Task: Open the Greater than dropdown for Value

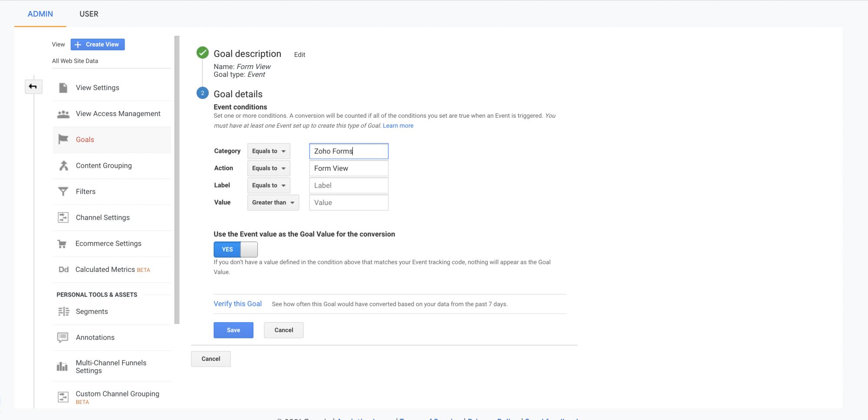Action: 273,202
